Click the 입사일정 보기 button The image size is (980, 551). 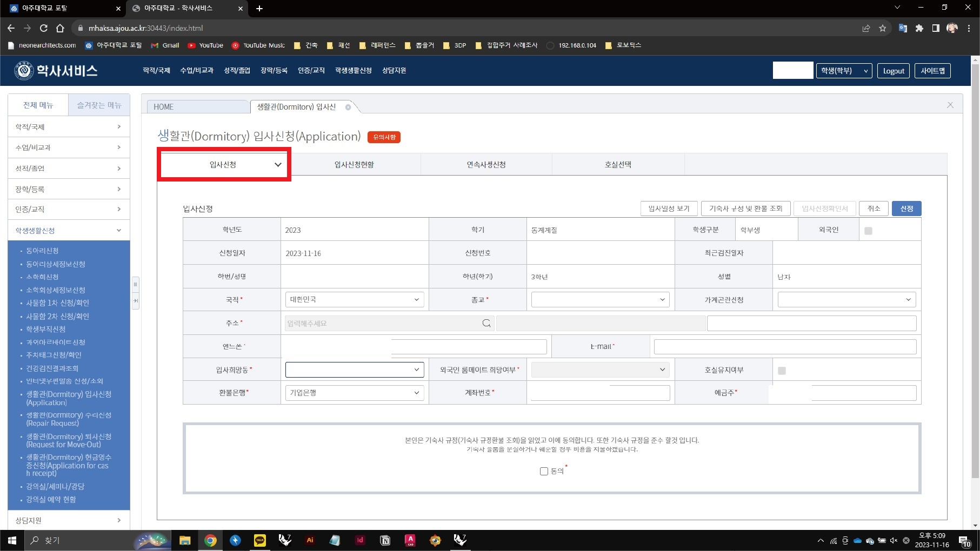click(x=669, y=209)
